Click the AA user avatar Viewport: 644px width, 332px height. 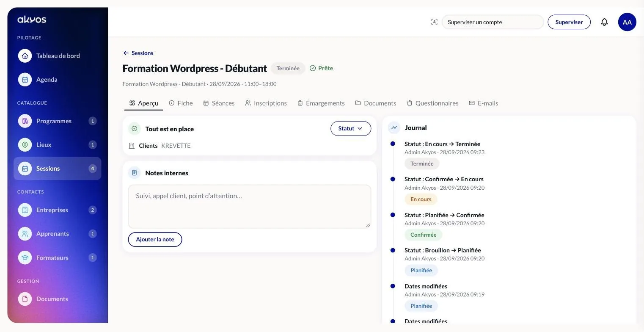[x=627, y=22]
